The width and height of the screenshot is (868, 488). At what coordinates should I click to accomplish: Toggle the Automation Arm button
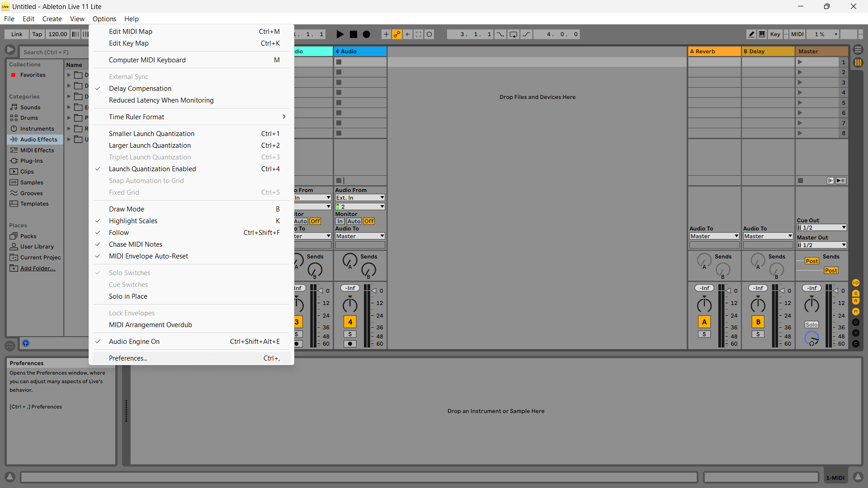[397, 34]
